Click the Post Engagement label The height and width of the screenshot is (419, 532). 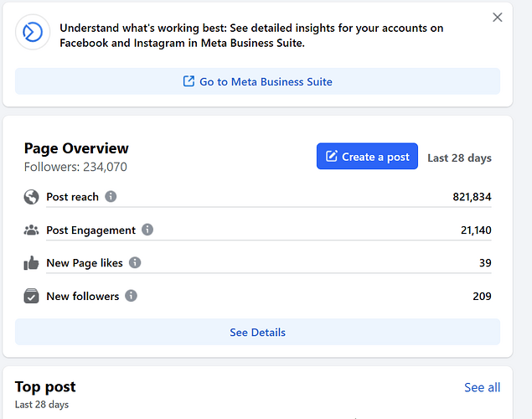click(x=91, y=230)
